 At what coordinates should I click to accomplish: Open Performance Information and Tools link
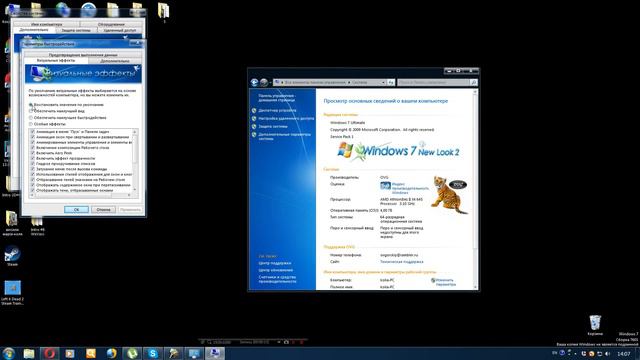(277, 279)
